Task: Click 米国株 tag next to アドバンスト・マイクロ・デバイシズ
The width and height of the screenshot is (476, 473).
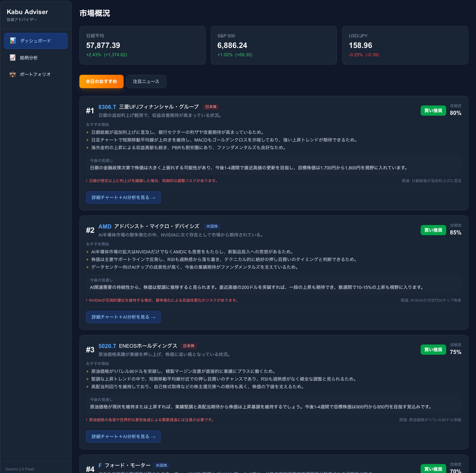Action: click(x=212, y=227)
